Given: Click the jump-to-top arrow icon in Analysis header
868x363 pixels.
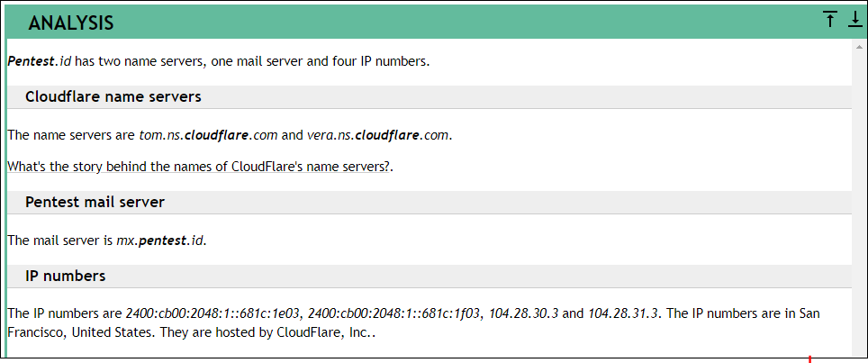Looking at the screenshot, I should pos(830,19).
